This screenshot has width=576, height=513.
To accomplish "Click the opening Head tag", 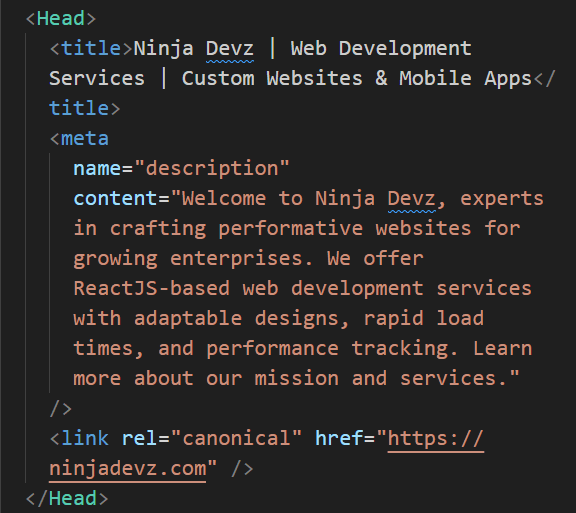I will tap(61, 18).
